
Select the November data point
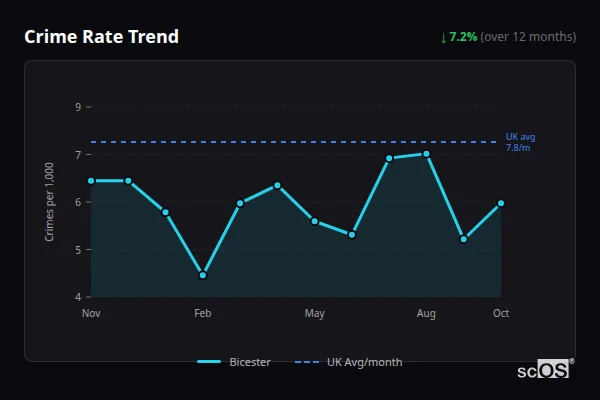[91, 181]
